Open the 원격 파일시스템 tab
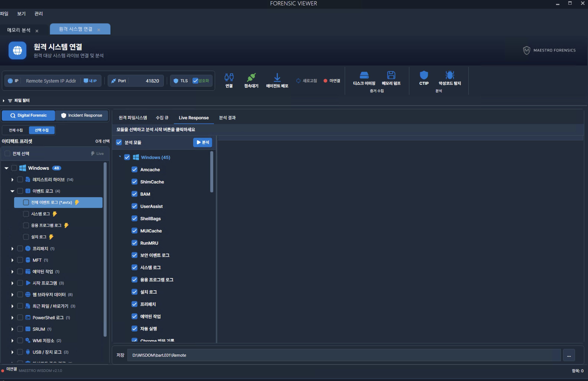The height and width of the screenshot is (381, 588). coord(133,118)
